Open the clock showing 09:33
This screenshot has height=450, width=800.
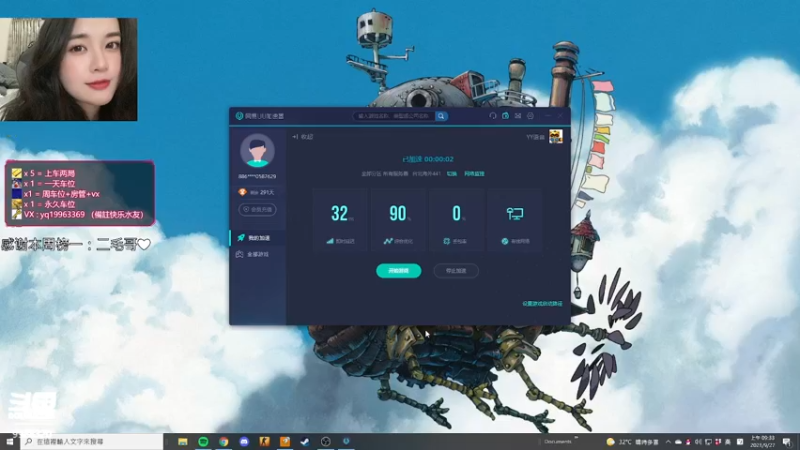point(763,441)
